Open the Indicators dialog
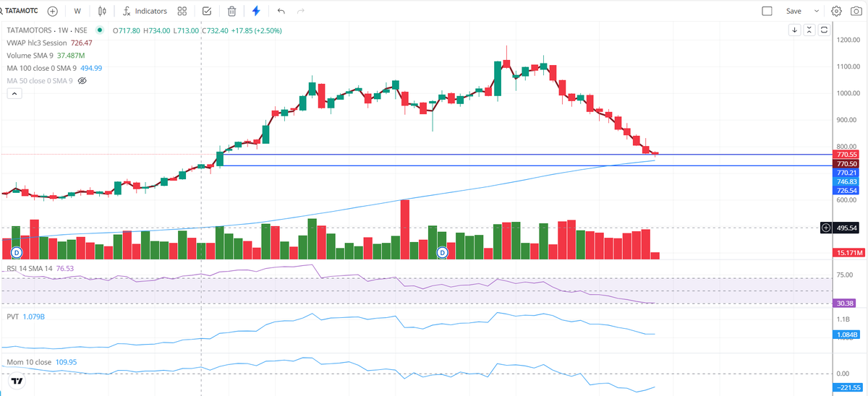Viewport: 868px width, 396px height. [145, 11]
